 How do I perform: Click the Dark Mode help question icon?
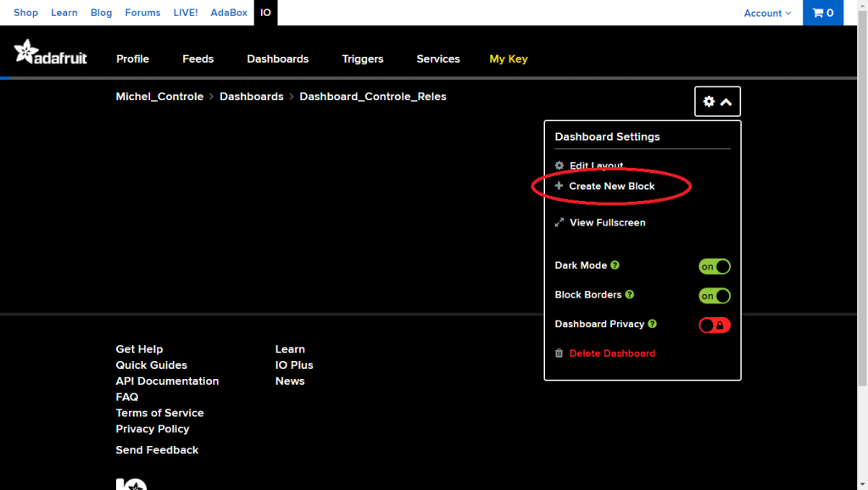click(615, 265)
